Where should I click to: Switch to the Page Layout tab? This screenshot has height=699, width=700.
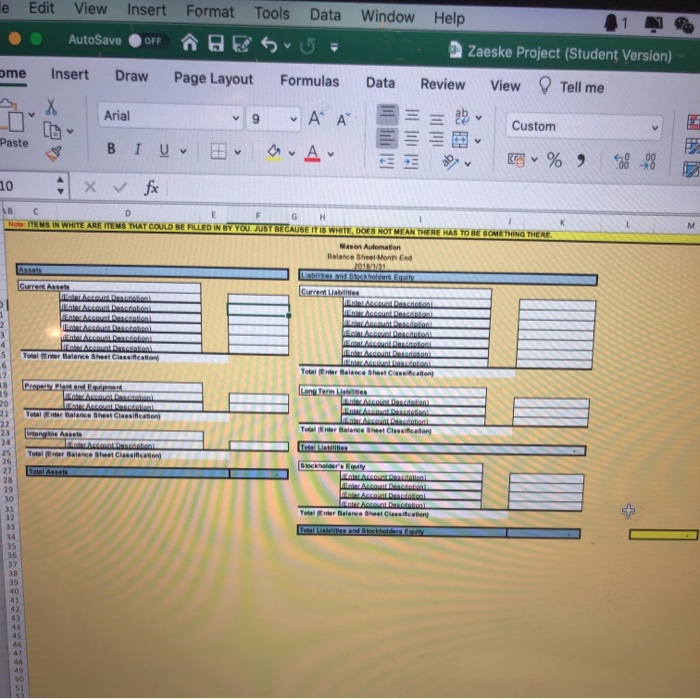pos(213,79)
